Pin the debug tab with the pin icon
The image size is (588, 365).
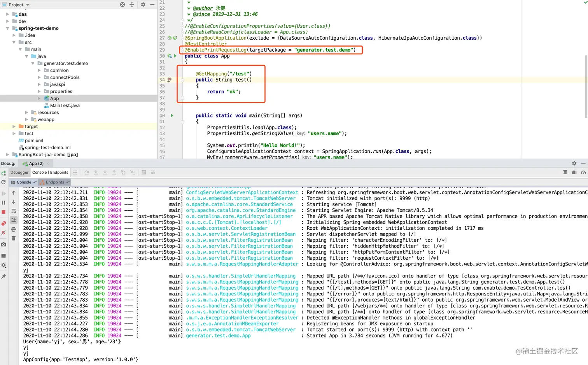pos(3,276)
